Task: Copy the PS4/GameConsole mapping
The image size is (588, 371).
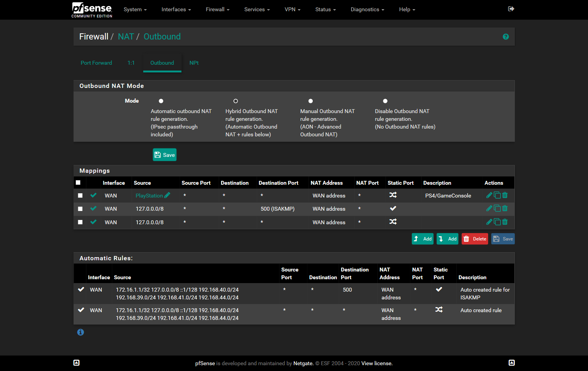Action: [497, 195]
